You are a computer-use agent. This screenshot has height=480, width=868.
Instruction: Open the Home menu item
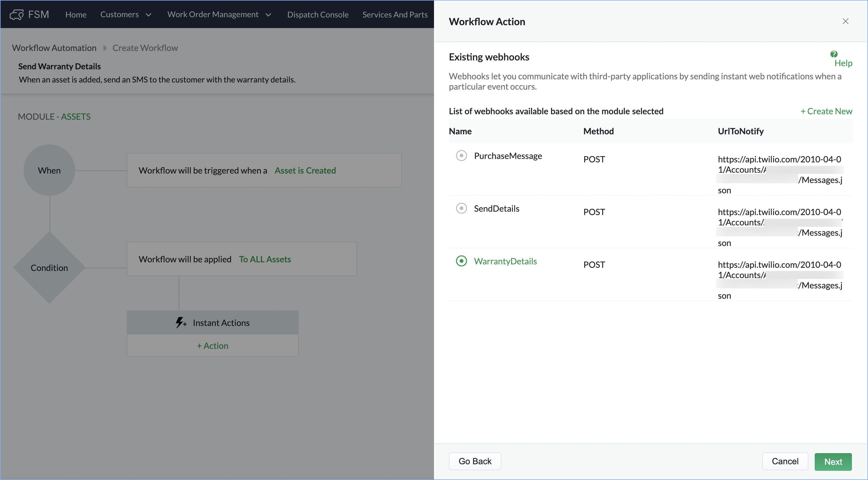76,15
